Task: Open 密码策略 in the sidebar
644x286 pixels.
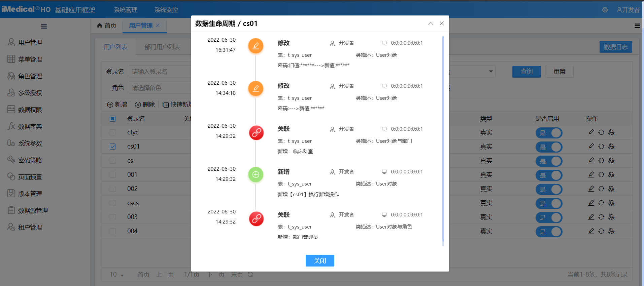Action: (x=25, y=160)
